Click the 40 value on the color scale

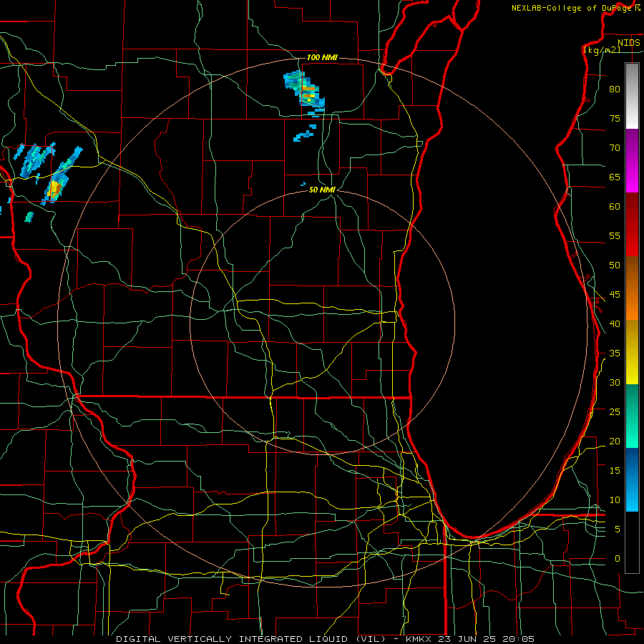[615, 324]
